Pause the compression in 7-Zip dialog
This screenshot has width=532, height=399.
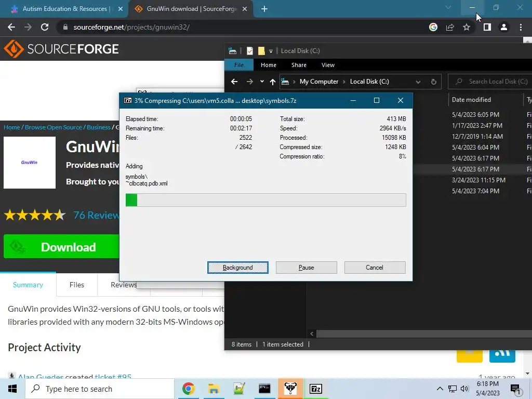[x=306, y=268]
